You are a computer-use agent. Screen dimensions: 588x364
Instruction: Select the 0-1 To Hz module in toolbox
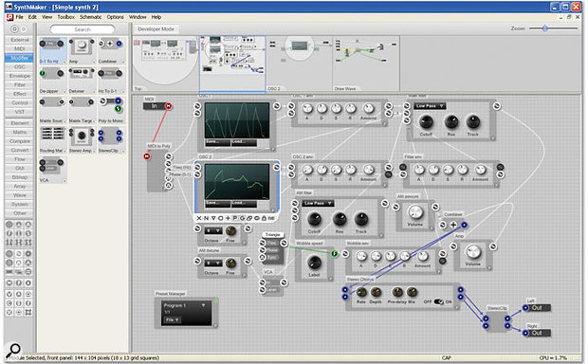pyautogui.click(x=52, y=50)
